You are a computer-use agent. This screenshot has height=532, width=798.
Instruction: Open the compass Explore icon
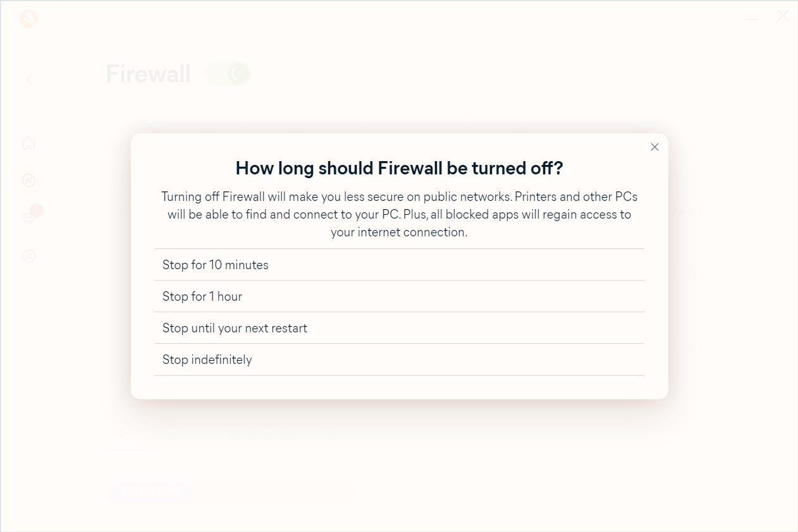(28, 180)
